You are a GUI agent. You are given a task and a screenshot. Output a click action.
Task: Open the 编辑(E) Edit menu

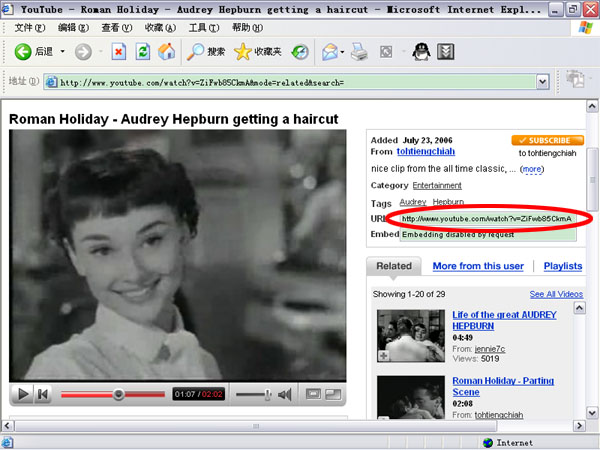click(x=73, y=28)
